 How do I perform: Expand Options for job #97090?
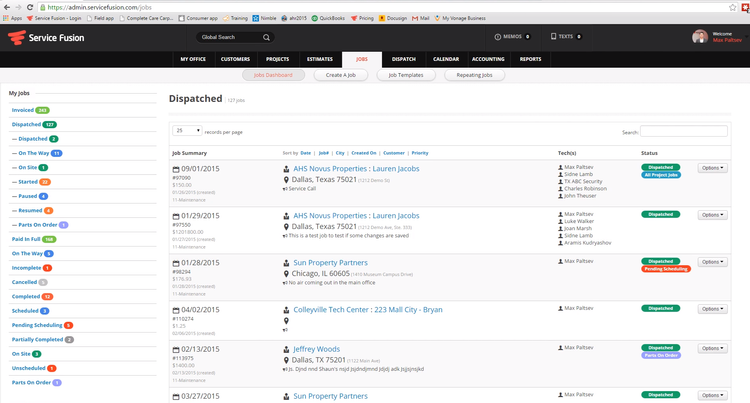click(x=712, y=168)
